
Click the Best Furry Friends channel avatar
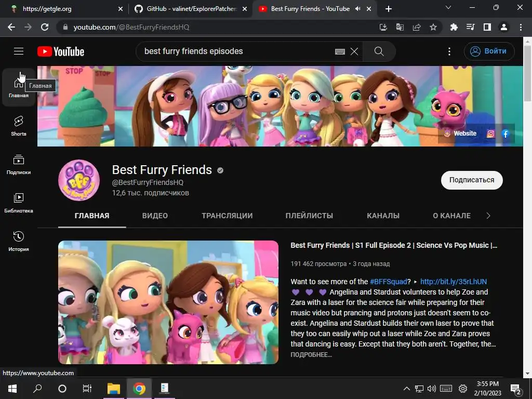pyautogui.click(x=79, y=180)
